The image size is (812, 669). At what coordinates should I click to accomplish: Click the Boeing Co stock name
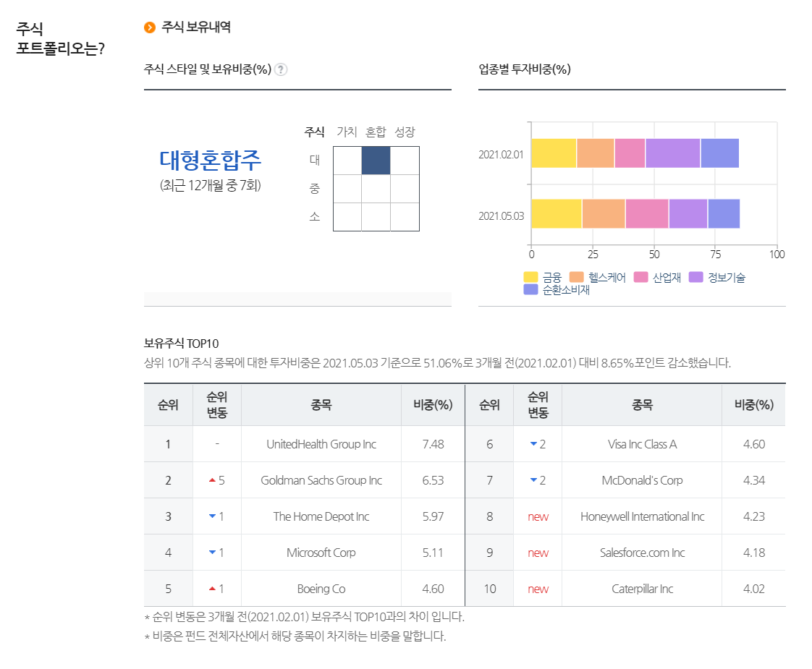tap(321, 589)
